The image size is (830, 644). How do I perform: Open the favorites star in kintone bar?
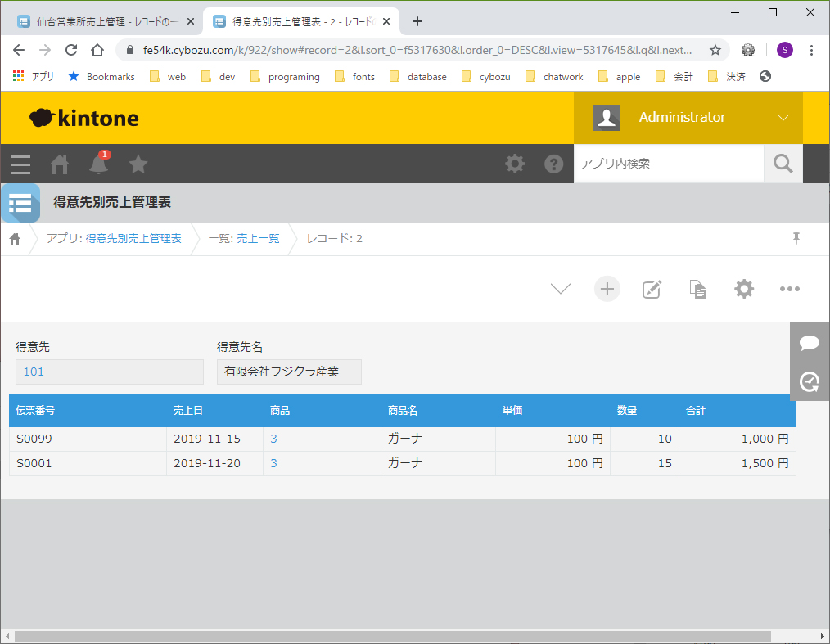[x=138, y=164]
